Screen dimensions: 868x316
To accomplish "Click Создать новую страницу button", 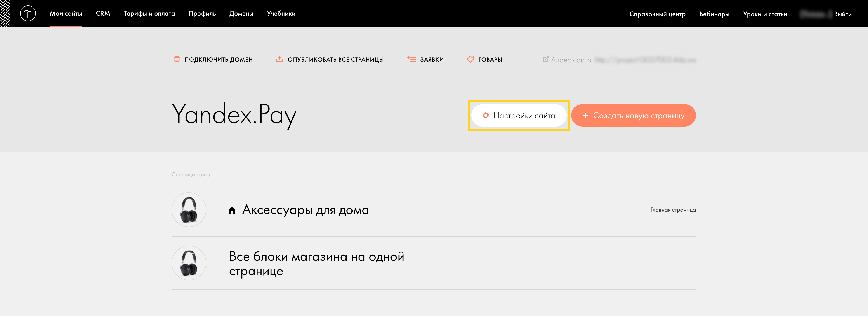I will coord(633,115).
